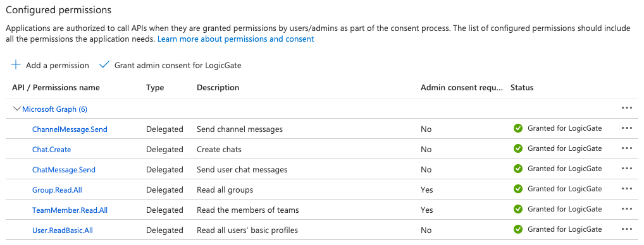This screenshot has width=644, height=245.
Task: Click admin consent No for ChannelMessage.Send
Action: tap(426, 129)
